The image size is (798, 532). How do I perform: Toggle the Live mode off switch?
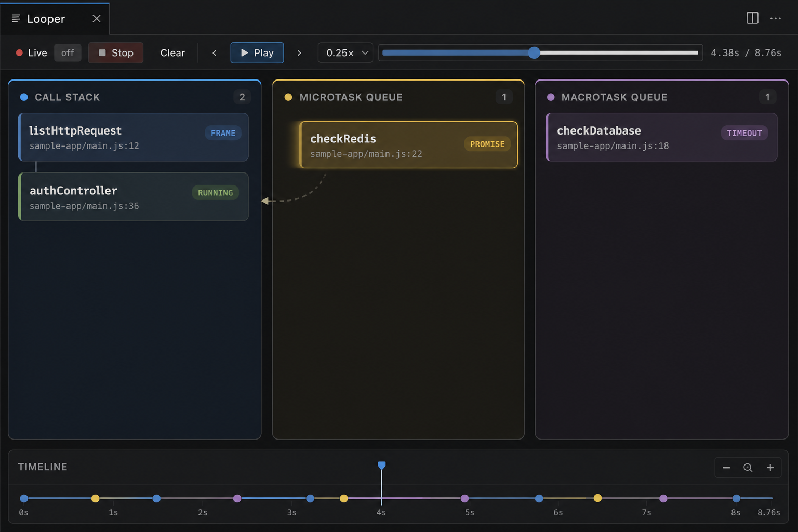coord(68,52)
